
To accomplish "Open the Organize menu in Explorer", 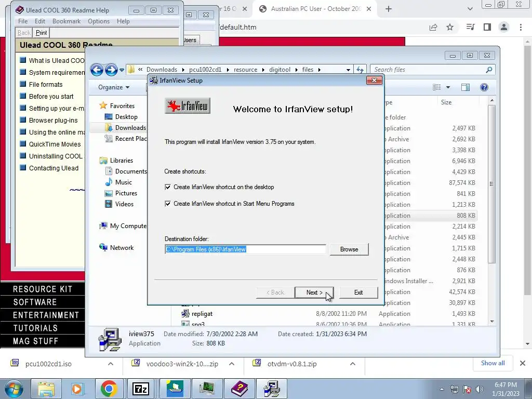I will point(114,87).
